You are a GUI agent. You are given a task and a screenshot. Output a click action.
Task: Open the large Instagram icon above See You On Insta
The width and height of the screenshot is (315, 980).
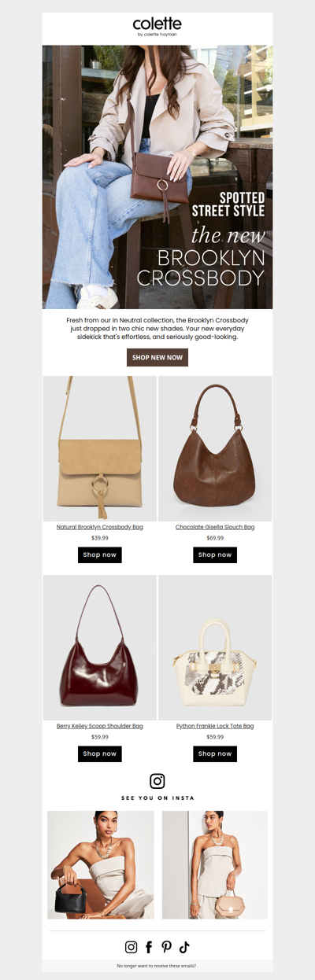click(157, 781)
